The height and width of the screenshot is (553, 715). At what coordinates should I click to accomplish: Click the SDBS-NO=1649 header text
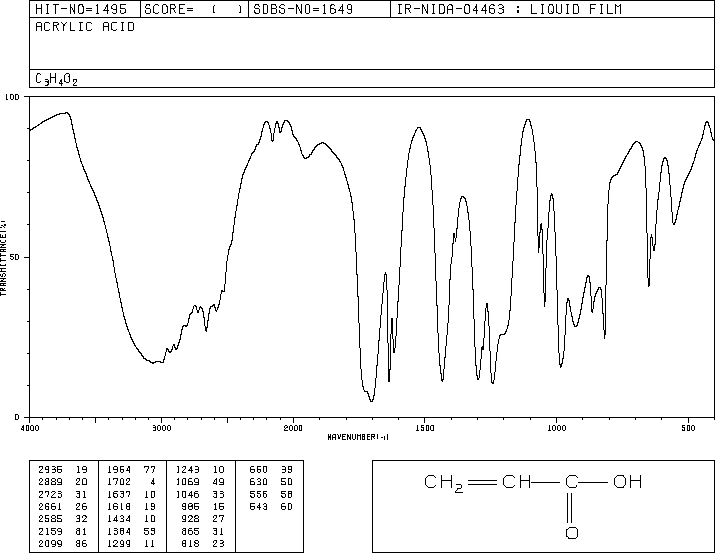coord(303,9)
